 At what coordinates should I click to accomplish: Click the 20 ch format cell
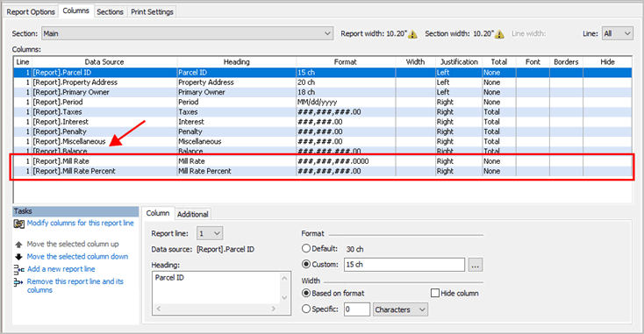[x=346, y=82]
